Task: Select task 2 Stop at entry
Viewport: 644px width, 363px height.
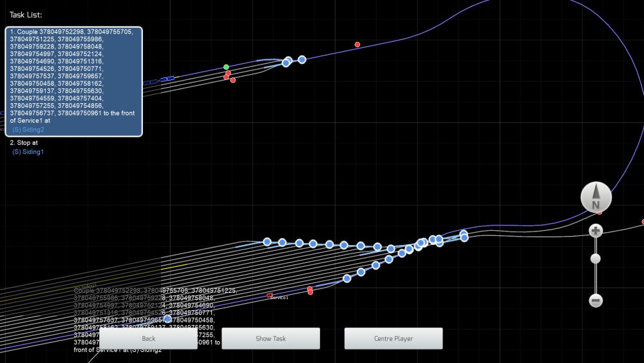Action: point(24,142)
